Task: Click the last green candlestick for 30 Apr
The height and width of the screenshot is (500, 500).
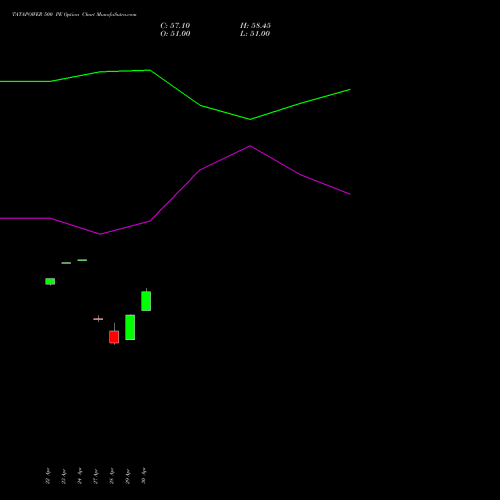Action: pos(146,301)
